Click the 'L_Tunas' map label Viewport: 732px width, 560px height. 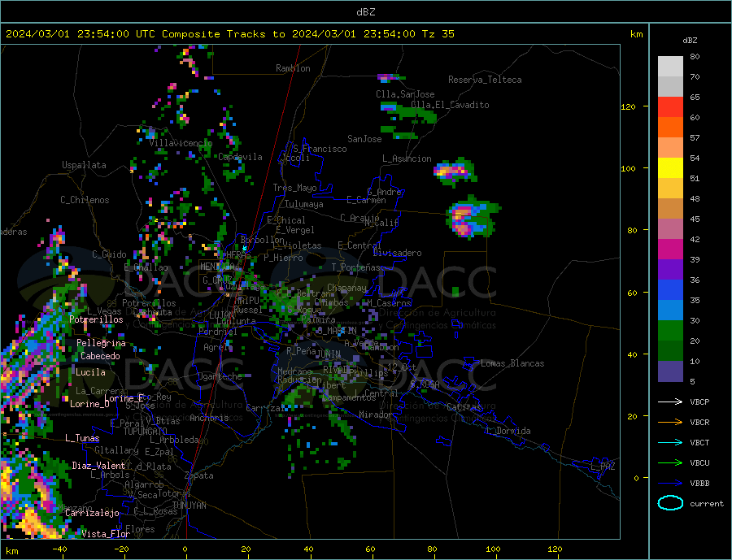click(x=82, y=438)
